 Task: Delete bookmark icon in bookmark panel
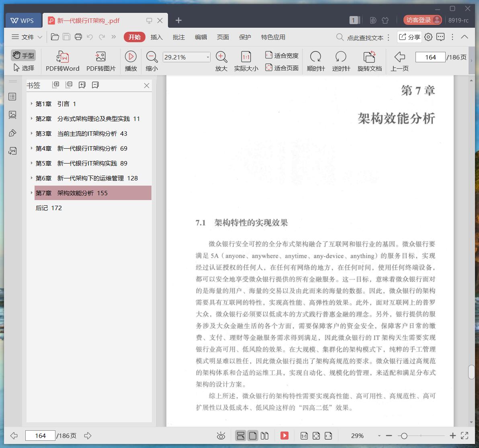point(95,85)
